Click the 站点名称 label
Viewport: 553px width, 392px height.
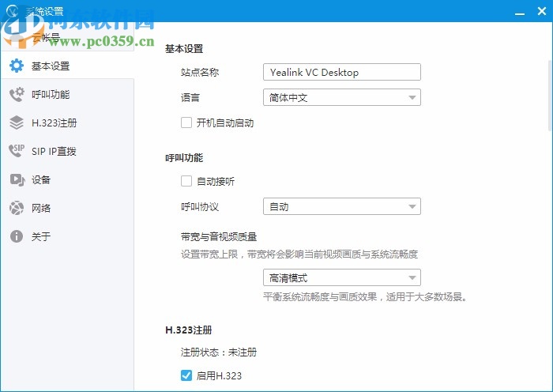[x=200, y=73]
